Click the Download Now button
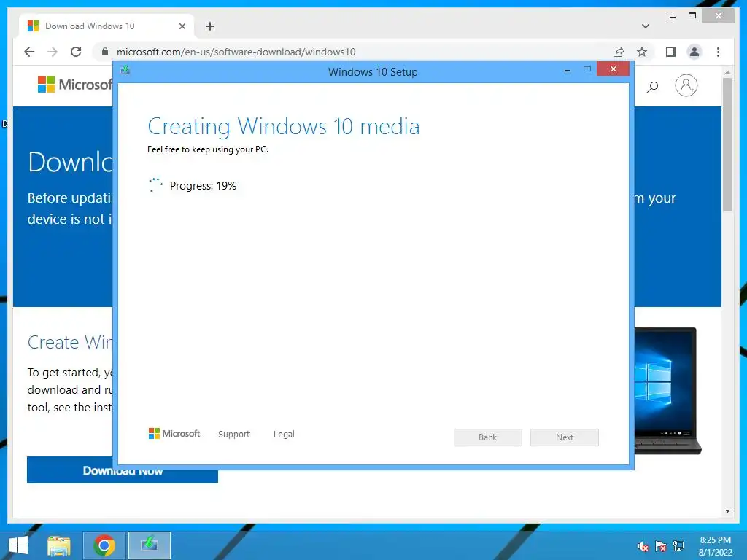 coord(123,470)
